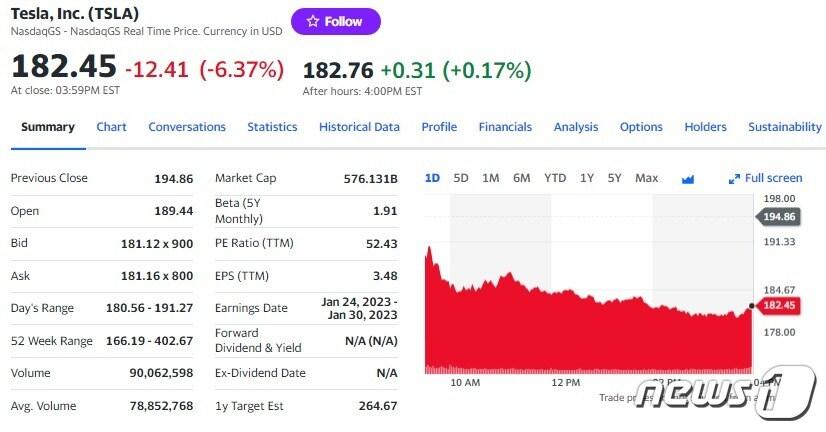The image size is (826, 432).
Task: Open the Holders tab
Action: click(705, 127)
